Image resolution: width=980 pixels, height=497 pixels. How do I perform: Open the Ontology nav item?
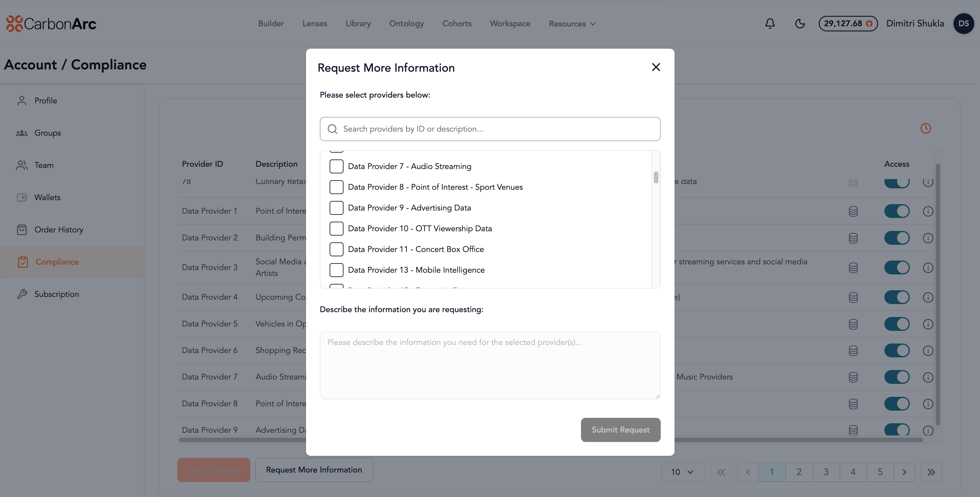pos(406,24)
